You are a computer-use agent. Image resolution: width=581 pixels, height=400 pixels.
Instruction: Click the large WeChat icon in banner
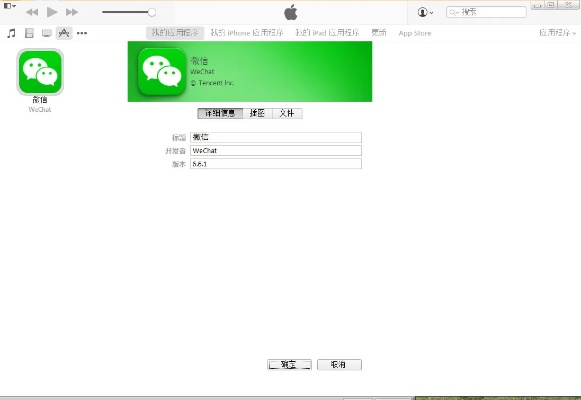(162, 72)
